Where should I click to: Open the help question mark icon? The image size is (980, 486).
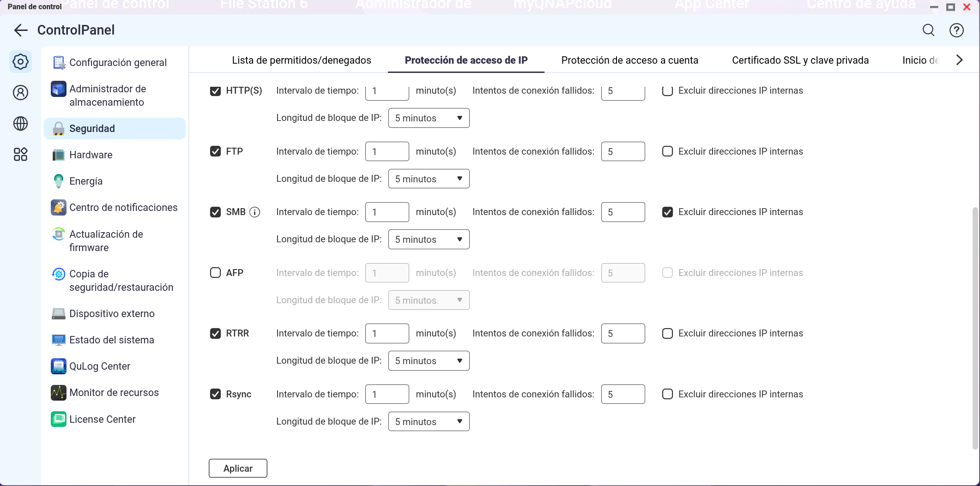(x=956, y=30)
